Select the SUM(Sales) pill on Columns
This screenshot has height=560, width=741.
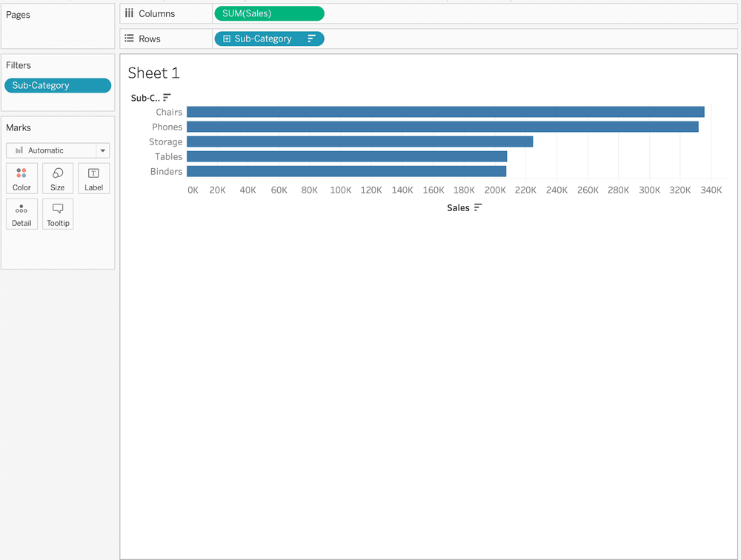coord(268,13)
